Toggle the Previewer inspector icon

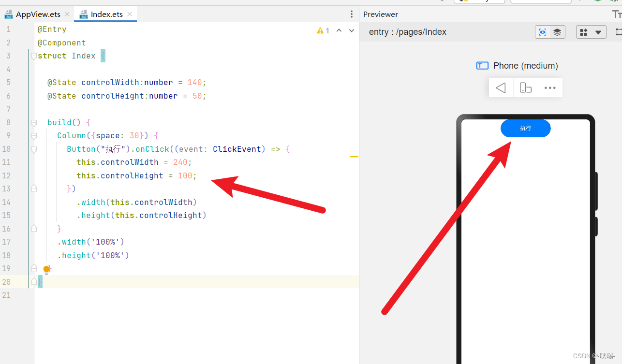tap(543, 32)
